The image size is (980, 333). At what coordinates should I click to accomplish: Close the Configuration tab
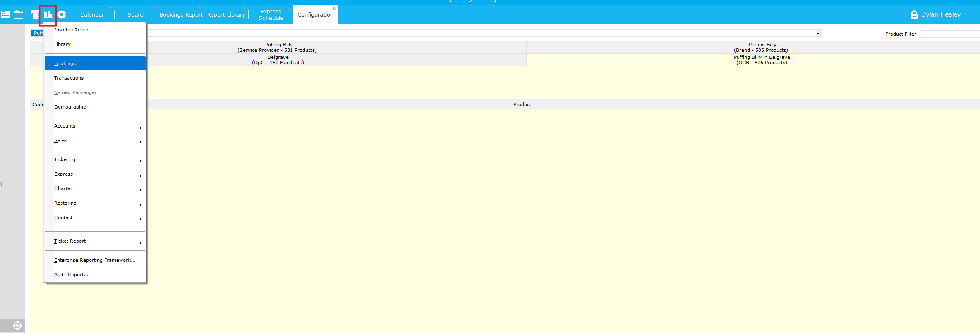point(334,8)
